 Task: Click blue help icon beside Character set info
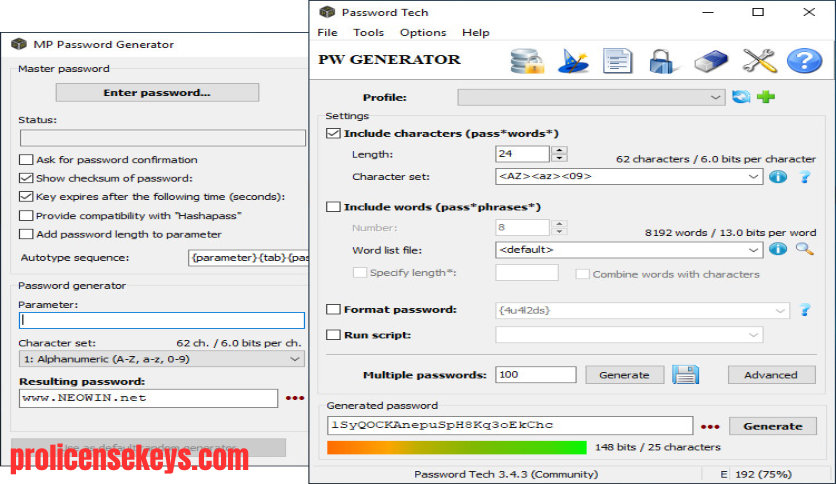(805, 176)
